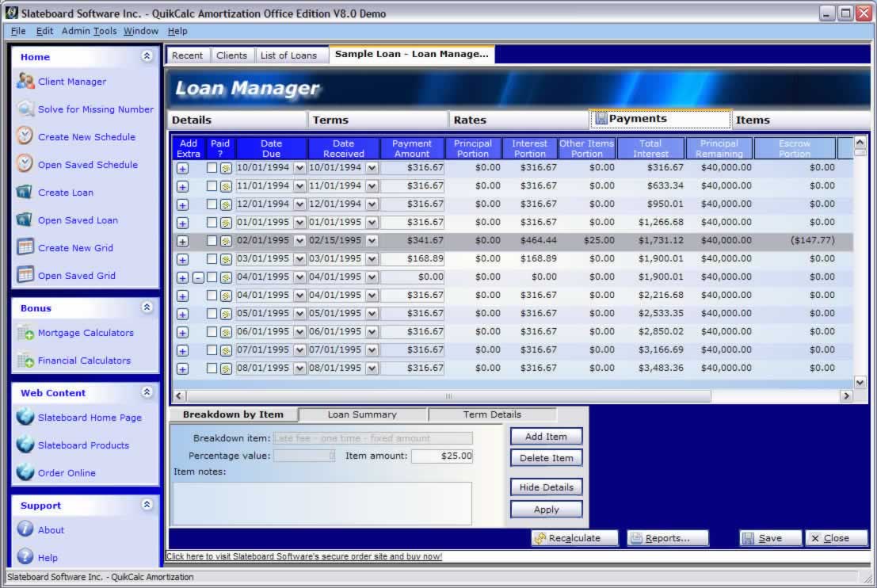Click the secure order site link
877x588 pixels.
pyautogui.click(x=304, y=556)
